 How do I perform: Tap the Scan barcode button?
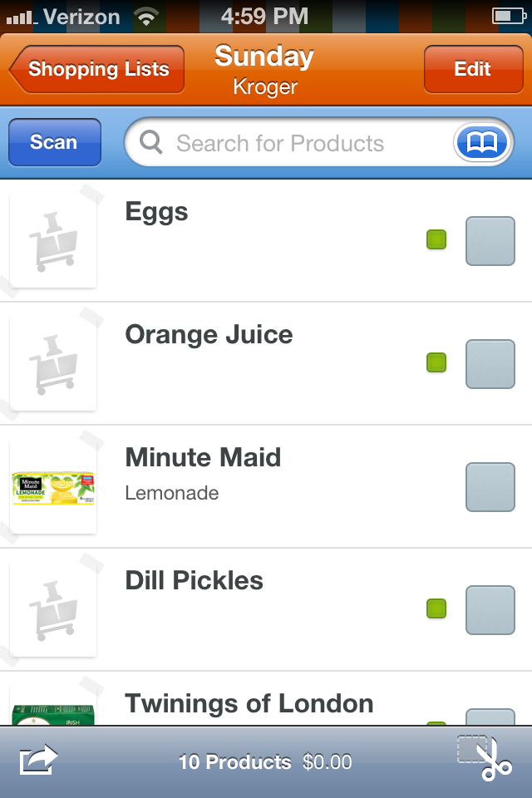tap(54, 142)
